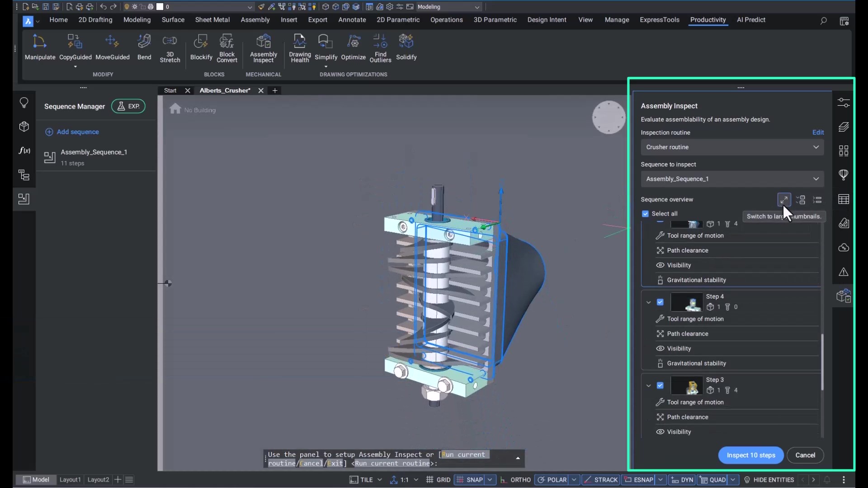Open the Sheet Metal ribbon tab
The width and height of the screenshot is (868, 488).
pos(212,20)
